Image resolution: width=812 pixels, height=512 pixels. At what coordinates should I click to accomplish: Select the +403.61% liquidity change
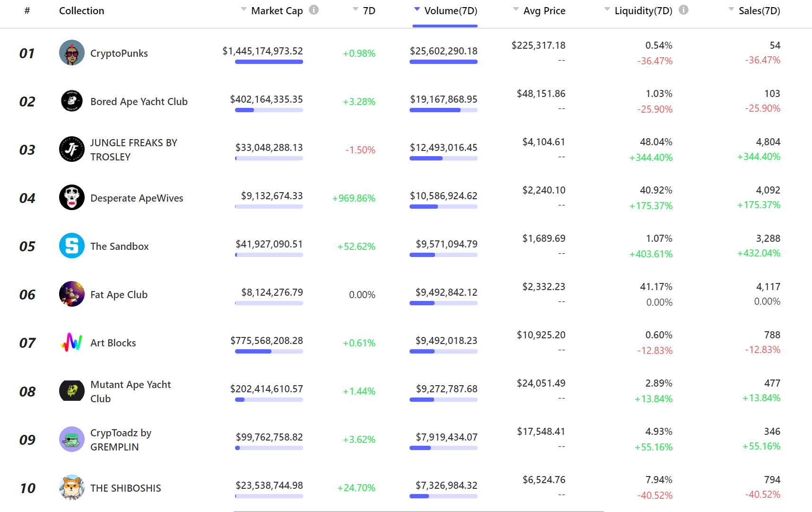click(651, 254)
